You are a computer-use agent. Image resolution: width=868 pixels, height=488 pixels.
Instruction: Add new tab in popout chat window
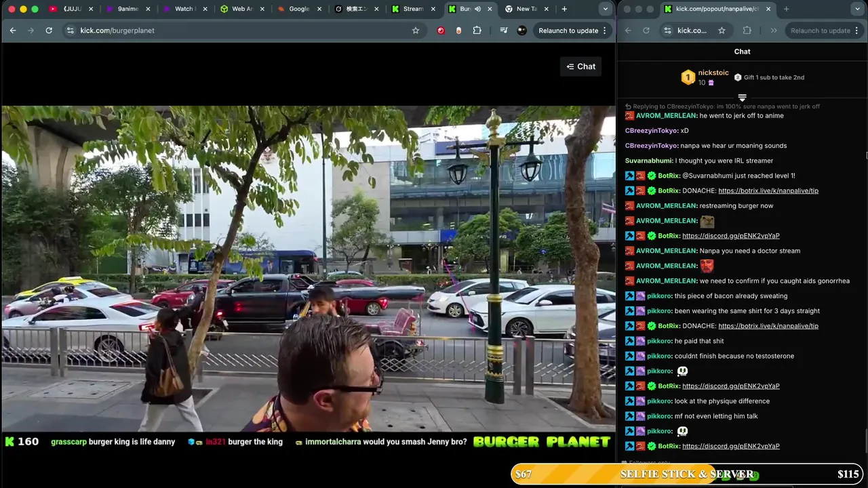pyautogui.click(x=786, y=9)
